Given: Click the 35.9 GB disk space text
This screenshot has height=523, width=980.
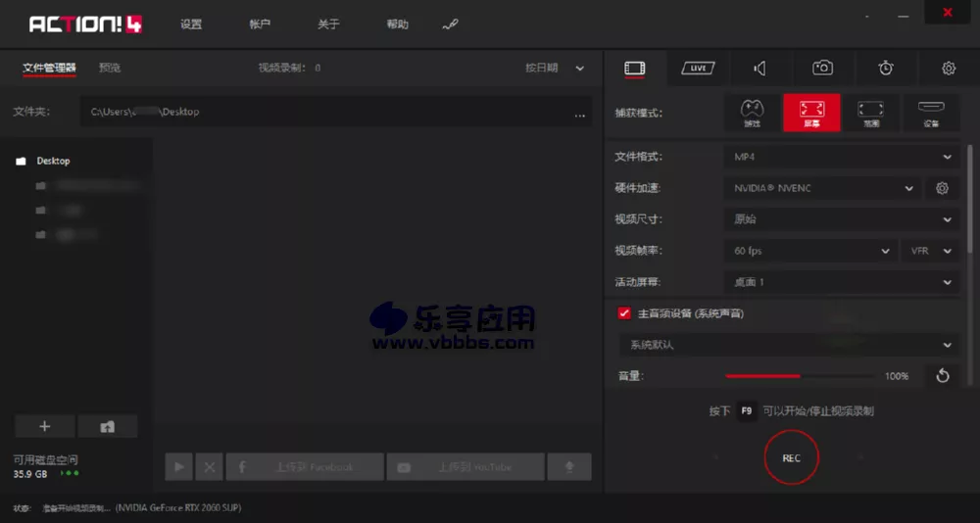Looking at the screenshot, I should [x=30, y=474].
